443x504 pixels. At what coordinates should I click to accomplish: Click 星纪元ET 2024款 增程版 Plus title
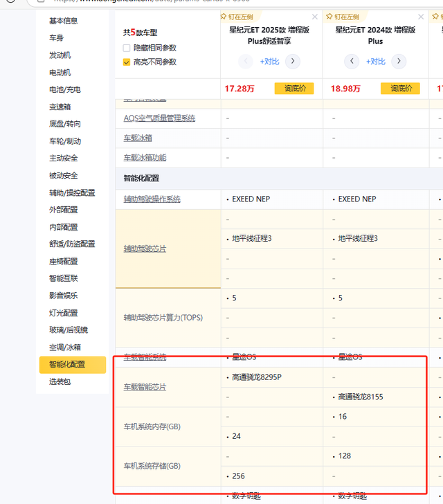coord(375,35)
